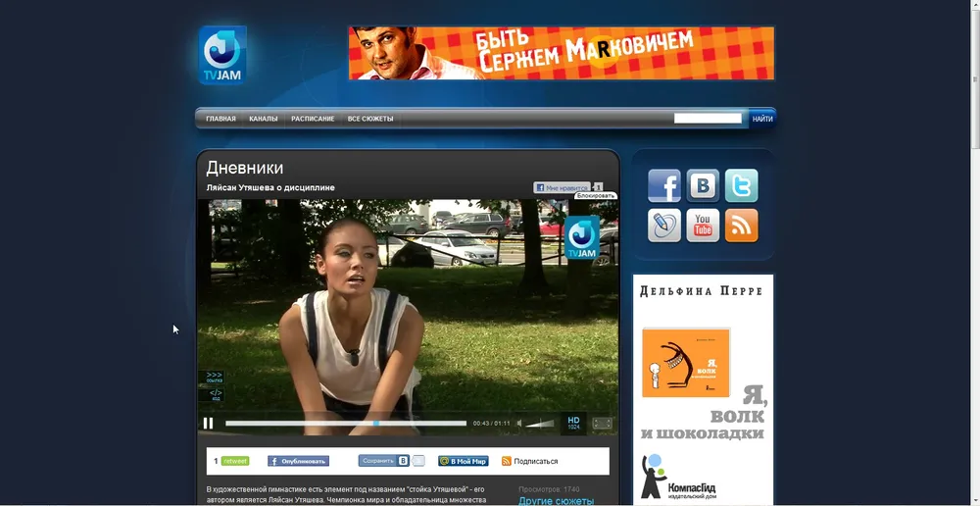Click the orange RSS feed icon in sidebar
Image resolution: width=980 pixels, height=506 pixels.
(741, 226)
